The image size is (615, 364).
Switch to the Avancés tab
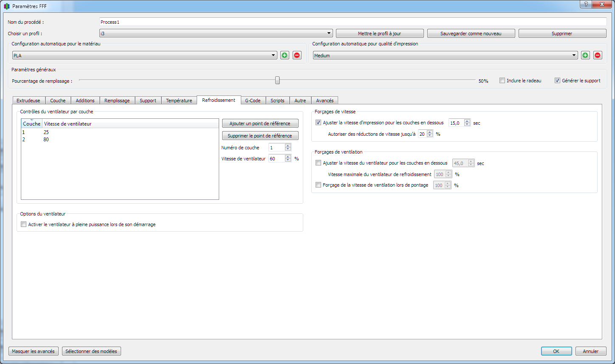coord(325,101)
